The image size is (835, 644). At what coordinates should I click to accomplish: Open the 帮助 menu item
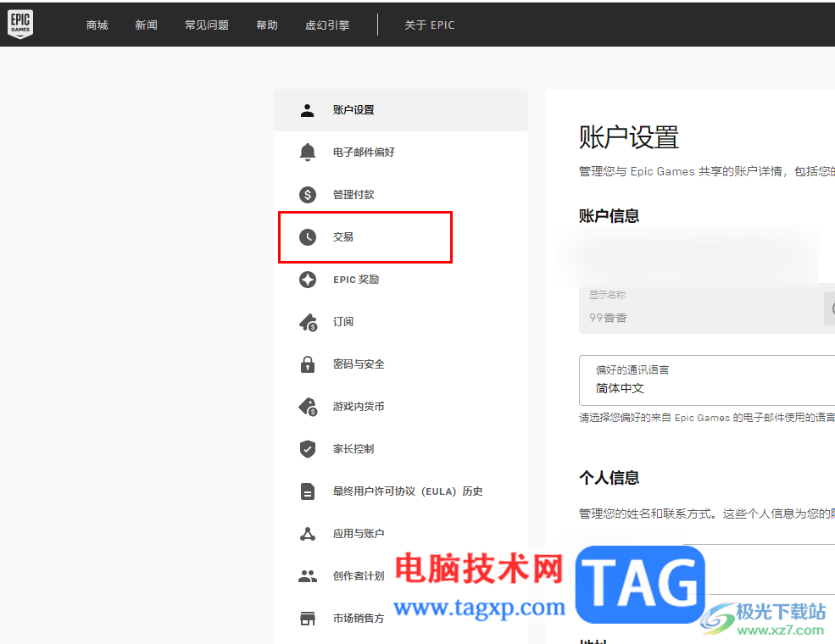267,25
